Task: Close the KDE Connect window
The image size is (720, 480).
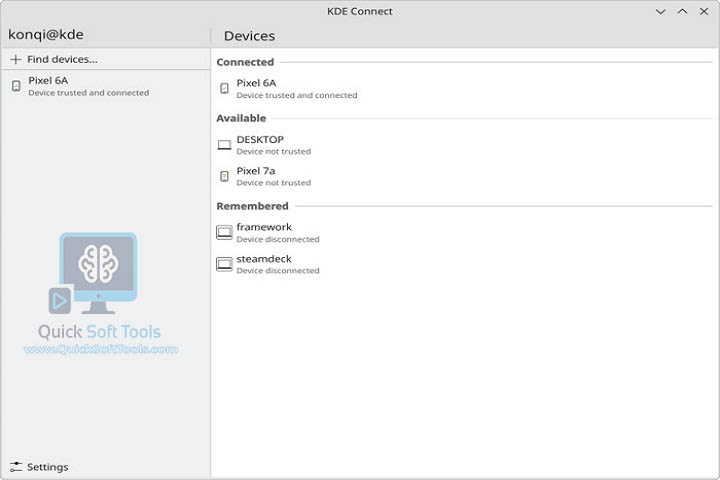Action: click(x=704, y=11)
